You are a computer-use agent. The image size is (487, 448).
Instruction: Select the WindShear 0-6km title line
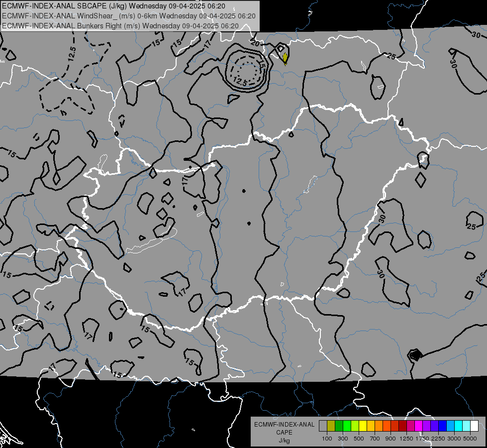(x=128, y=16)
